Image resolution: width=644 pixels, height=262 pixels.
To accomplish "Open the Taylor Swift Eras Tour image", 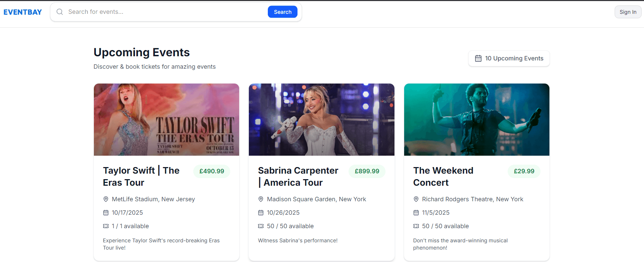I will (166, 119).
